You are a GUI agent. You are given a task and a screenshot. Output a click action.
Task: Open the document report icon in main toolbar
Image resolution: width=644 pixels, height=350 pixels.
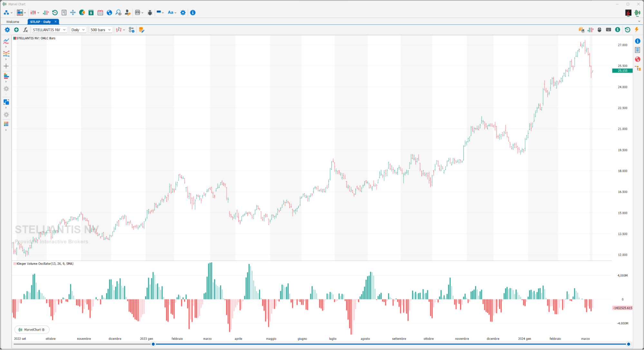pyautogui.click(x=64, y=13)
